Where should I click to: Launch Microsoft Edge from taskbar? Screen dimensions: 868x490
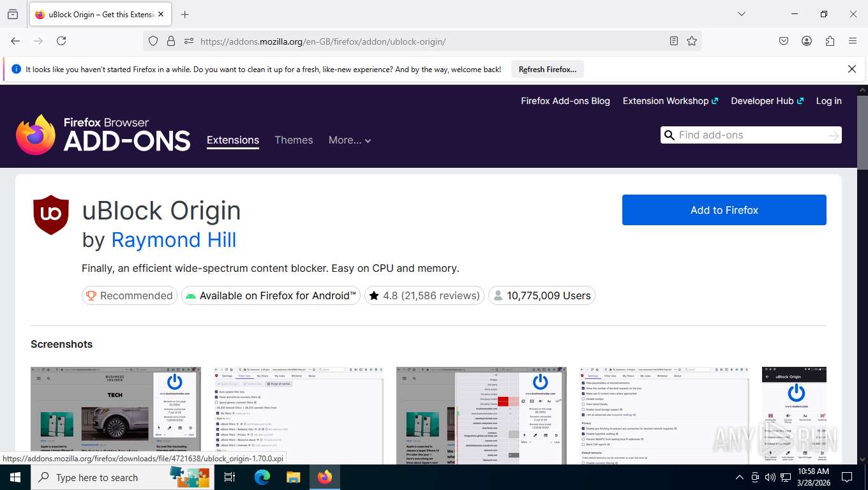click(262, 477)
